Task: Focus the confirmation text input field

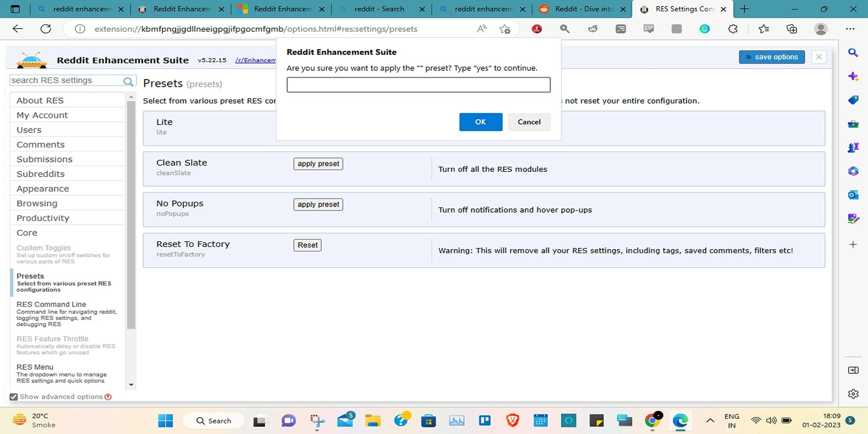Action: [418, 85]
